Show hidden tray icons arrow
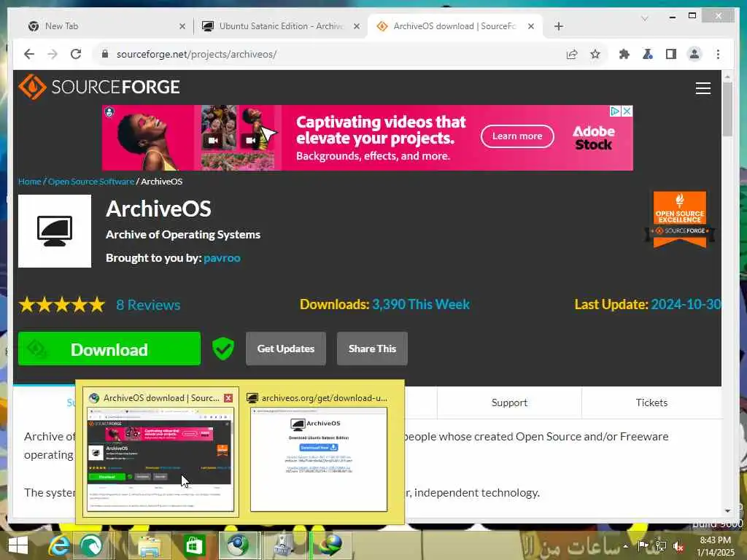Image resolution: width=747 pixels, height=560 pixels. coord(625,545)
